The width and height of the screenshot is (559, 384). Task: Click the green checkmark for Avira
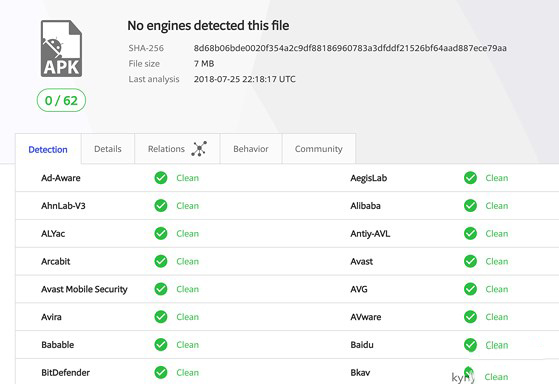tap(161, 317)
